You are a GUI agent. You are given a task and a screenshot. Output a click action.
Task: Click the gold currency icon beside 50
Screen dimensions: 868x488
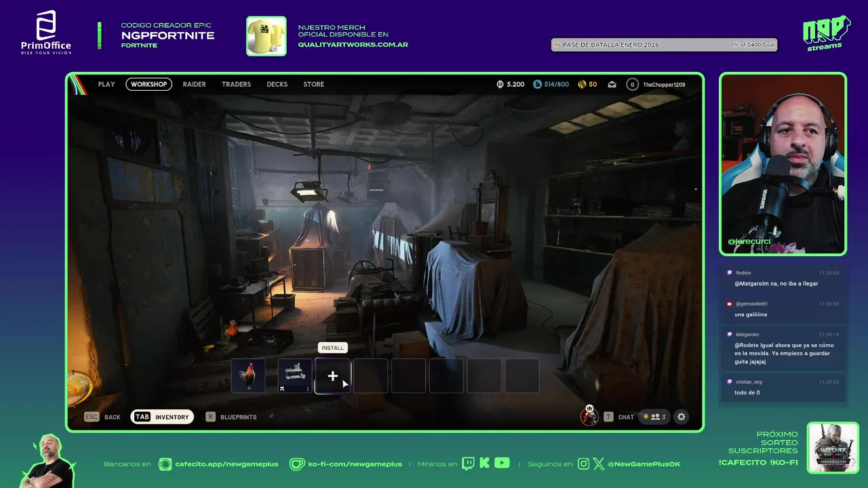[582, 84]
